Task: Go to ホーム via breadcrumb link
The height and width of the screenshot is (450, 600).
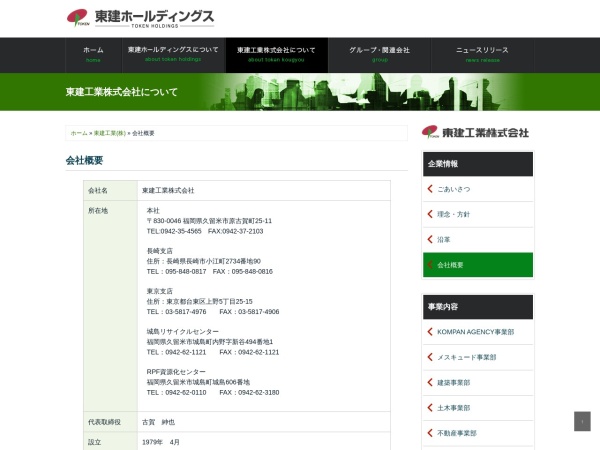Action: (79, 133)
